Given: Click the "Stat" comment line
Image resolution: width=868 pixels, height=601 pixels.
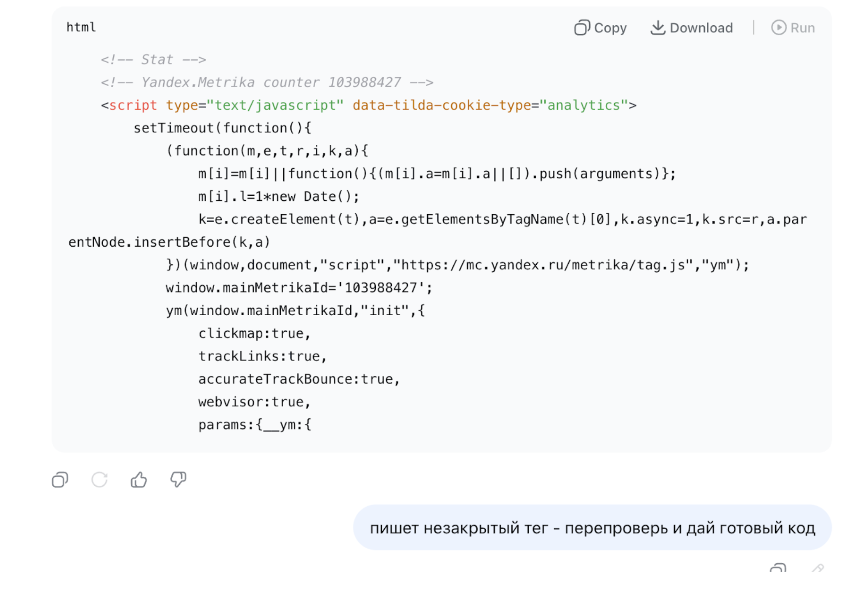Looking at the screenshot, I should coord(153,60).
